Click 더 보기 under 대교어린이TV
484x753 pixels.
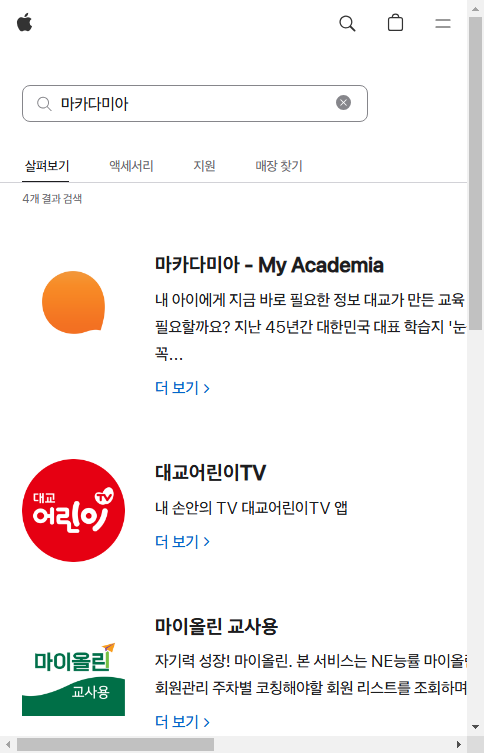pos(182,541)
